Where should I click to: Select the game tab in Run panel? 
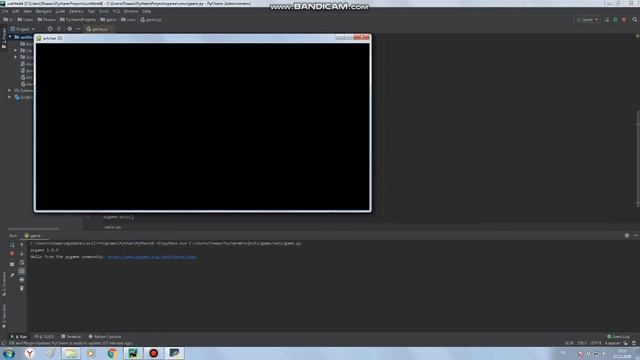point(33,236)
